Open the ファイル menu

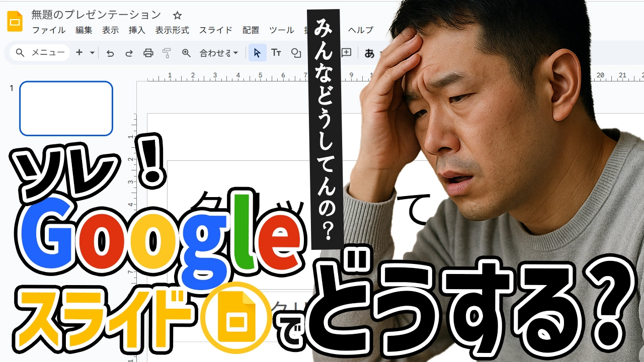[49, 30]
